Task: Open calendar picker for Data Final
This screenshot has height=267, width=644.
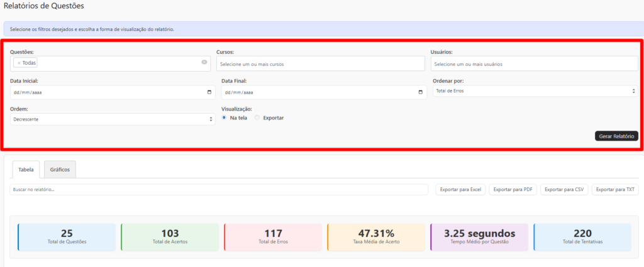Action: [x=421, y=92]
